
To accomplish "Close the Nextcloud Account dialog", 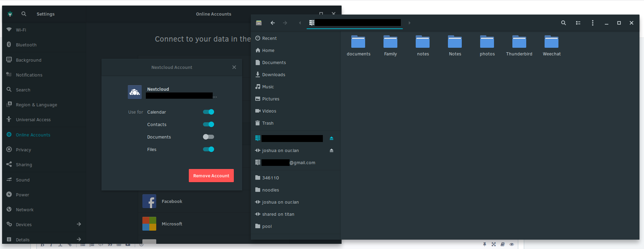I will (x=234, y=67).
